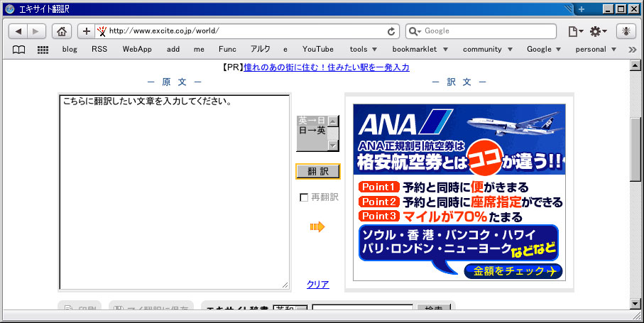
Task: Reload the page with the refresh icon
Action: coord(391,31)
